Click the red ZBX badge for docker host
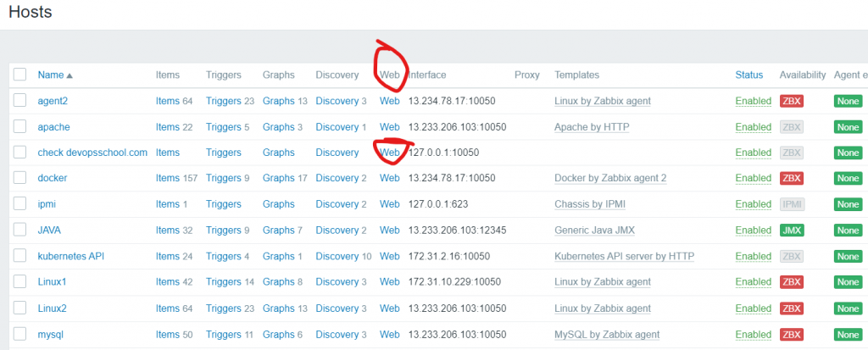Image resolution: width=868 pixels, height=350 pixels. (x=792, y=179)
